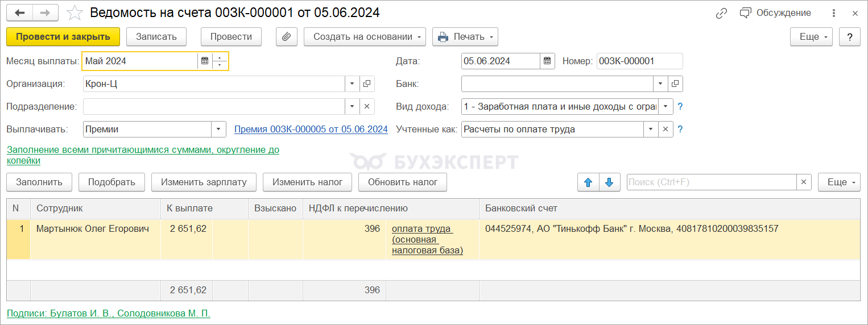Close the document with the X icon
Viewport: 868px width, 325px height.
point(855,13)
